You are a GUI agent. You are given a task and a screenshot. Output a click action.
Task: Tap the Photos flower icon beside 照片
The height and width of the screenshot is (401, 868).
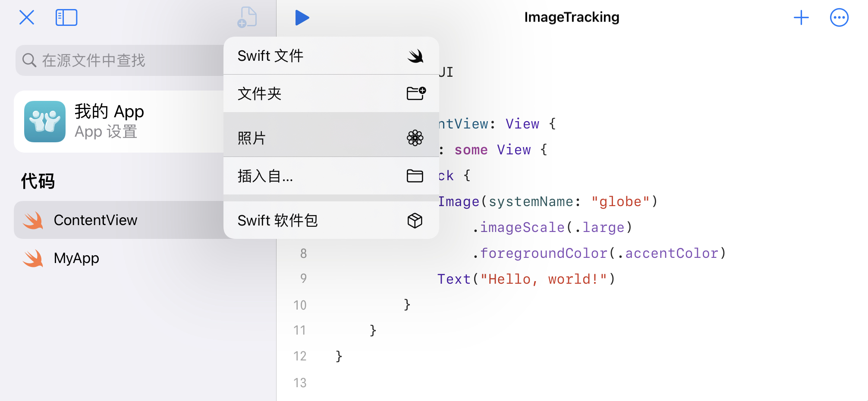pos(415,138)
